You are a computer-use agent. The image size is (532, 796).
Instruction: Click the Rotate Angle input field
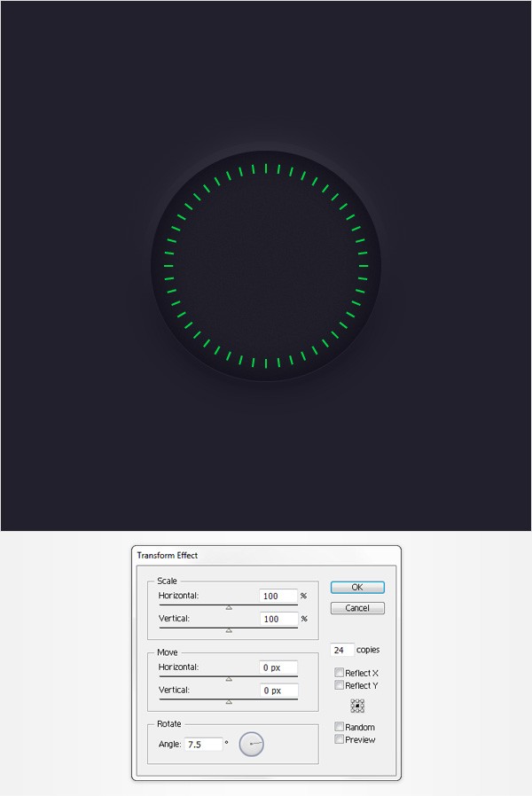coord(204,745)
